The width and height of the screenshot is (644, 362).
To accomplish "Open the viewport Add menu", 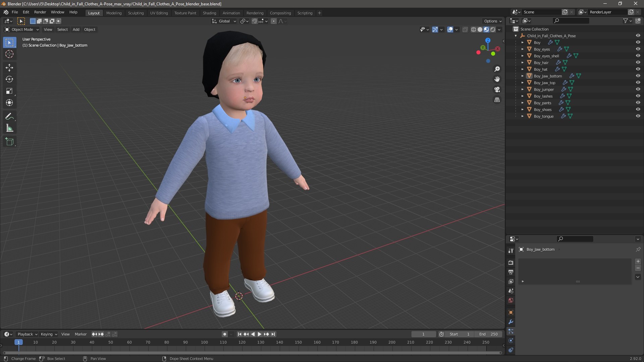I will pyautogui.click(x=76, y=29).
